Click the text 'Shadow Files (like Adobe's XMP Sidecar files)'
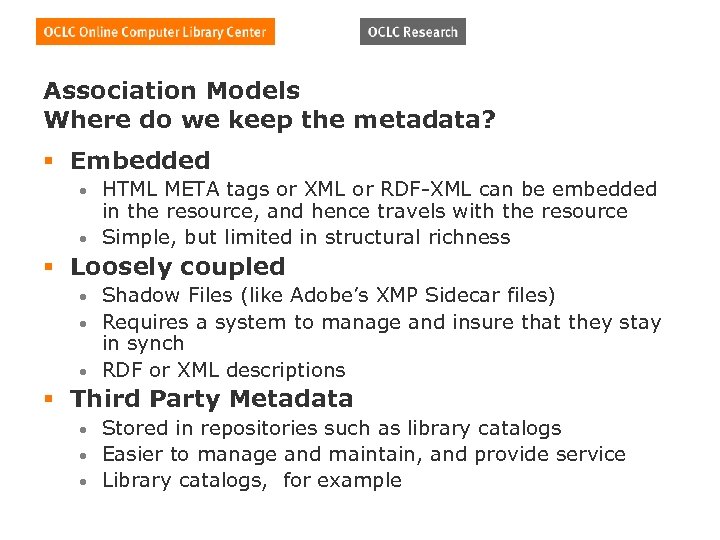The height and width of the screenshot is (540, 720). [x=329, y=295]
